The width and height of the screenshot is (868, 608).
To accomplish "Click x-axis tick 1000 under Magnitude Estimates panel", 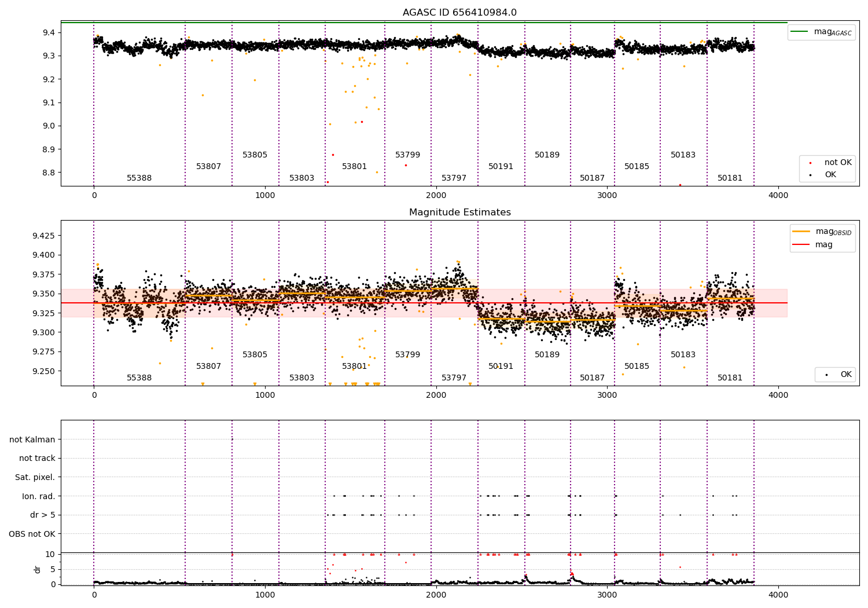I will pos(265,395).
